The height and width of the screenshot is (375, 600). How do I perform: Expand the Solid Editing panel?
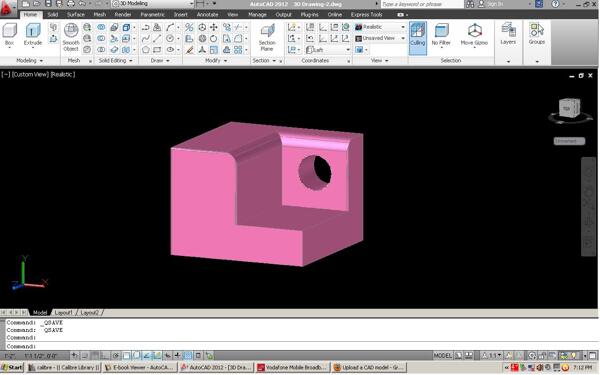tap(116, 60)
